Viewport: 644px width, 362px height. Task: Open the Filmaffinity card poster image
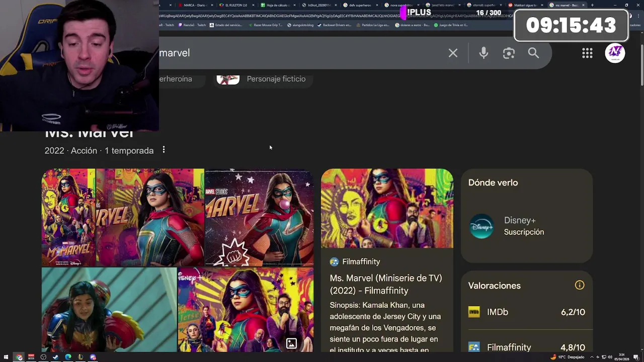(x=387, y=208)
